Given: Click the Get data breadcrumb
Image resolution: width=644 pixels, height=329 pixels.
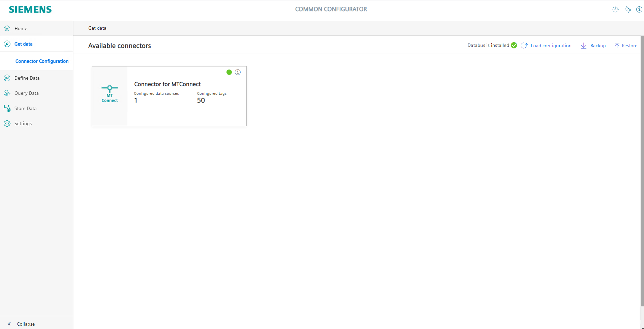Looking at the screenshot, I should click(x=97, y=28).
